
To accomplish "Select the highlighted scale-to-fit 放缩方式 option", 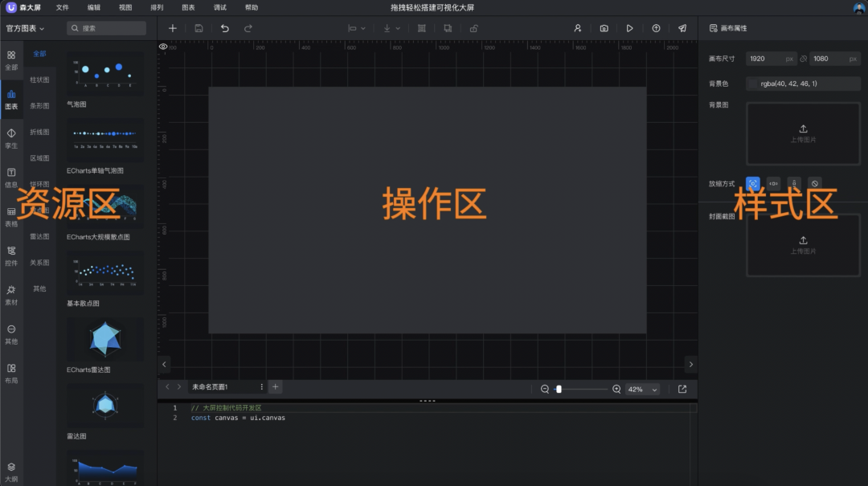I will click(753, 183).
